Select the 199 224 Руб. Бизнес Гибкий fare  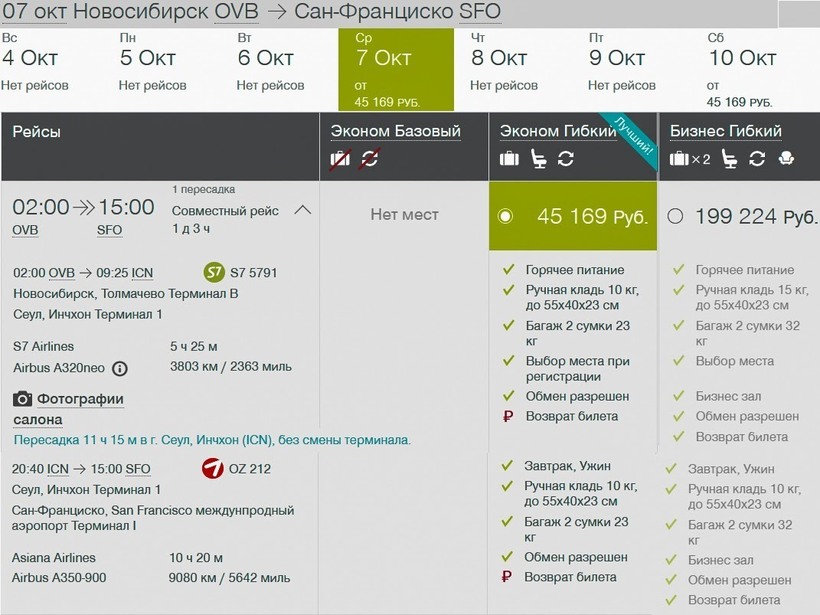(x=675, y=216)
